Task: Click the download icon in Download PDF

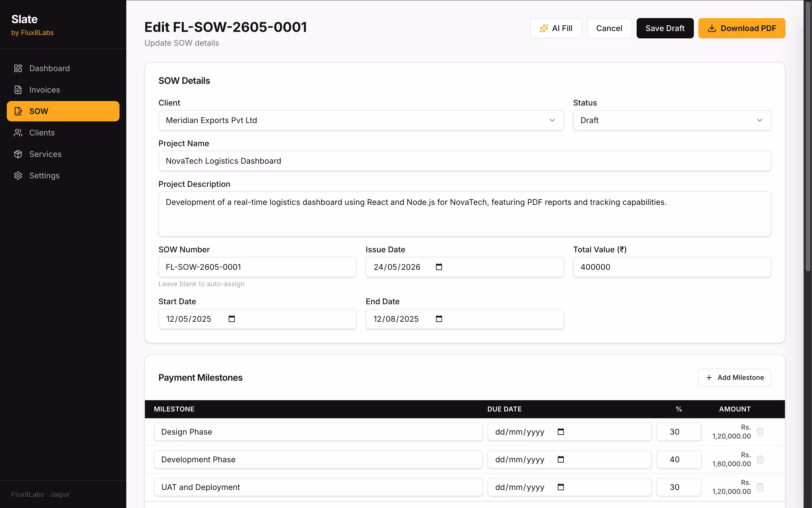Action: [712, 28]
